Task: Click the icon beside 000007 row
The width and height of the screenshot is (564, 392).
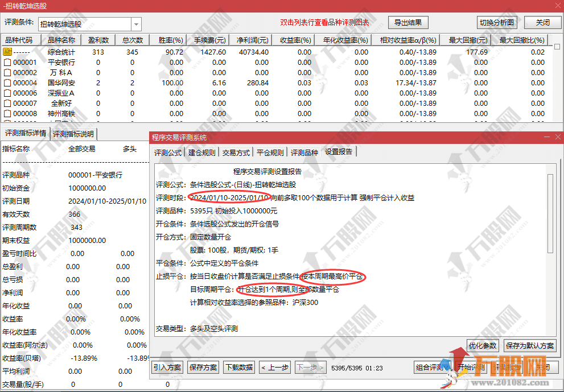Action: pyautogui.click(x=7, y=103)
